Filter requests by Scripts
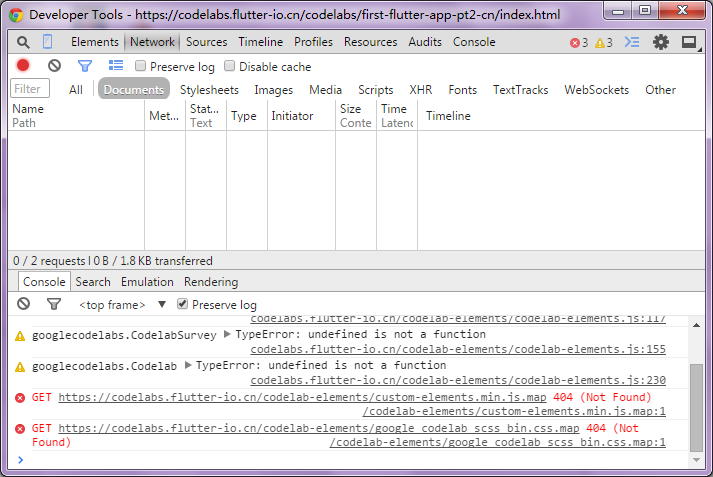Image resolution: width=713 pixels, height=477 pixels. (x=376, y=90)
